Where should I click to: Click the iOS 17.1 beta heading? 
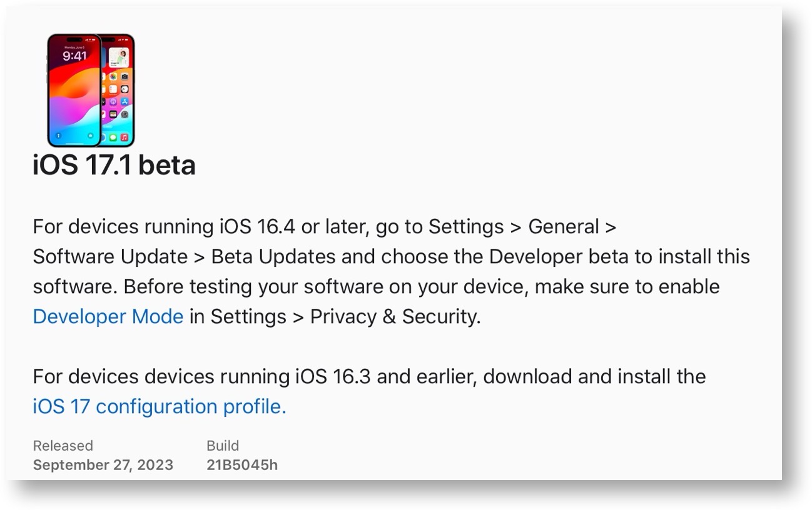(114, 165)
